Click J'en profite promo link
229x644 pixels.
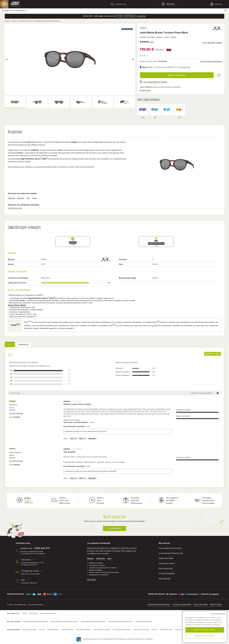141,16
